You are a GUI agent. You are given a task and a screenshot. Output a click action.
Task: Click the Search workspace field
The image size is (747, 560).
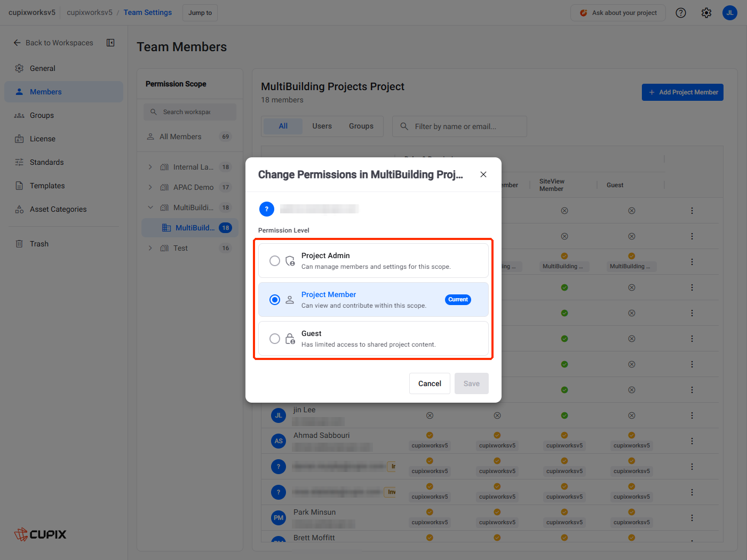click(190, 112)
